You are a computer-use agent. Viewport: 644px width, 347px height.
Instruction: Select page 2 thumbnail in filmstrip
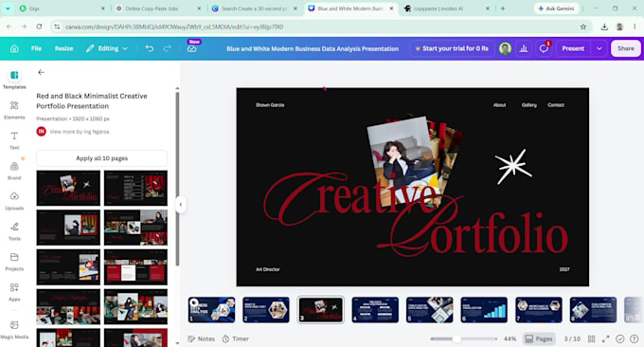tap(266, 310)
